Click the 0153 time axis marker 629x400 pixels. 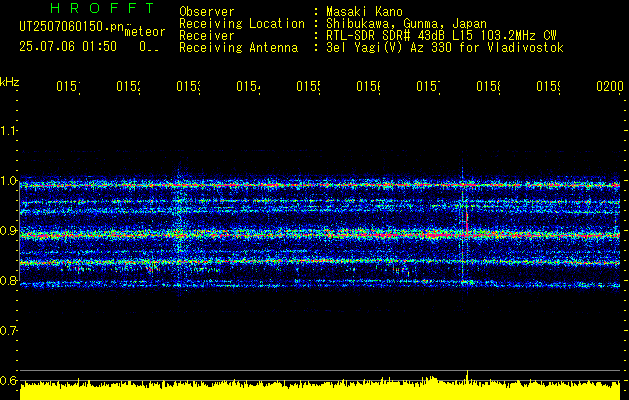[x=188, y=87]
